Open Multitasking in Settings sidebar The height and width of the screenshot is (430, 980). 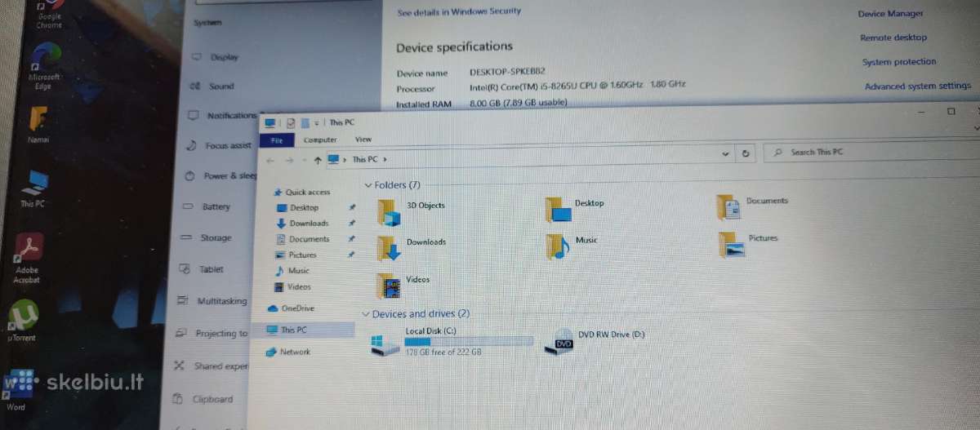[x=212, y=301]
